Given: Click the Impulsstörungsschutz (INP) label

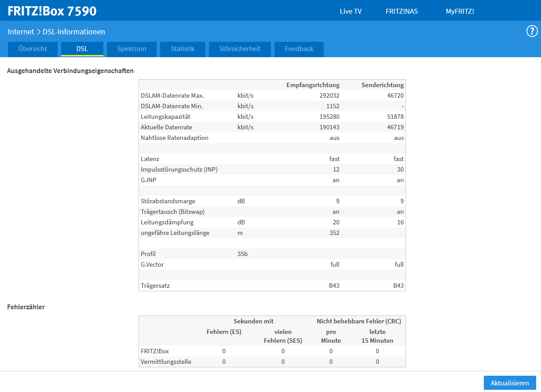Looking at the screenshot, I should [x=179, y=169].
